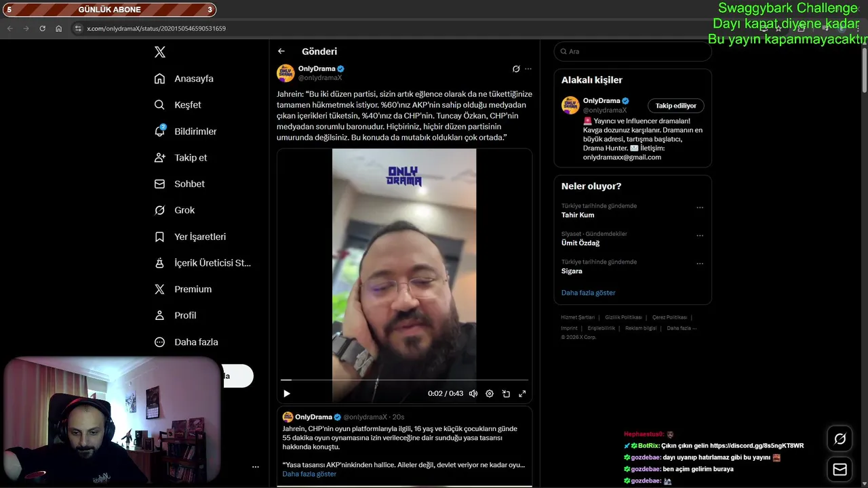Expand quoted post with Daha fazla göster
This screenshot has height=488, width=868.
pyautogui.click(x=309, y=474)
